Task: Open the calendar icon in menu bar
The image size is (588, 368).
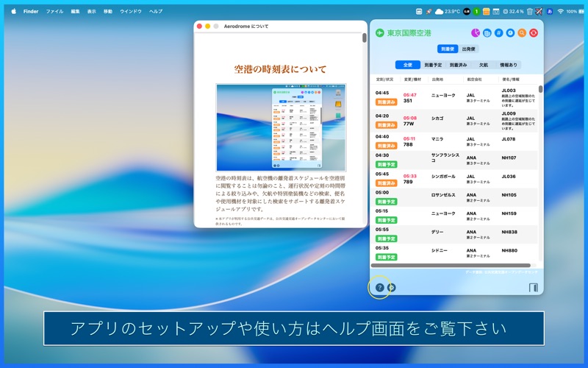Action: [x=495, y=11]
